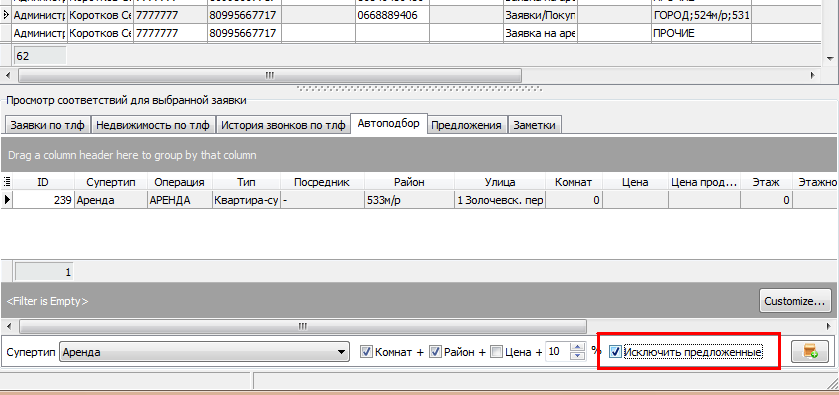Click the Комнат column header
The height and width of the screenshot is (395, 839).
pyautogui.click(x=574, y=182)
